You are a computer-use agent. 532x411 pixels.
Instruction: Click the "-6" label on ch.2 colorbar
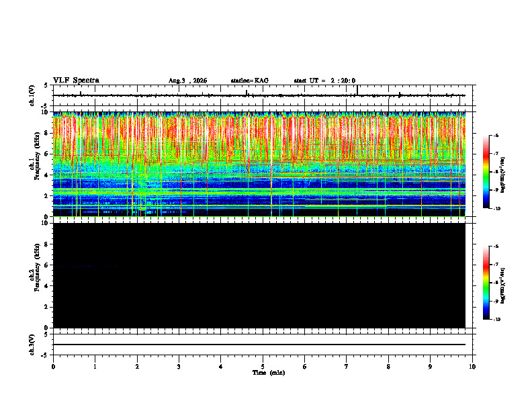coord(496,246)
